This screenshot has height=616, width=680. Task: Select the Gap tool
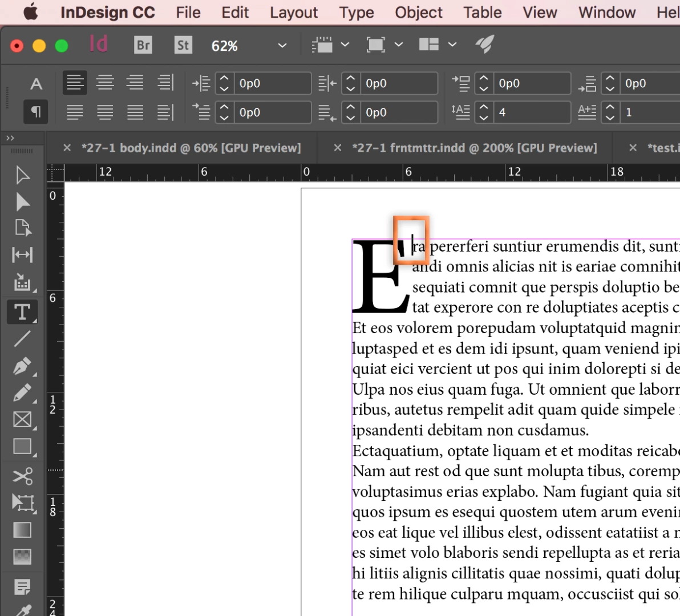[22, 255]
